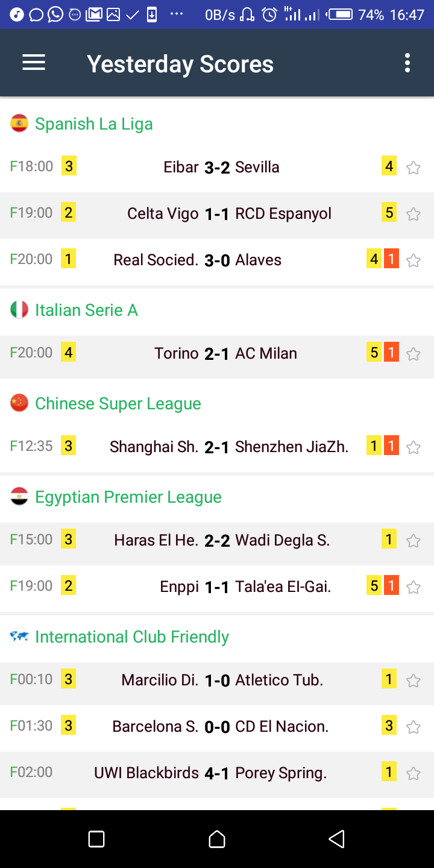Tap the China flag icon

click(19, 403)
